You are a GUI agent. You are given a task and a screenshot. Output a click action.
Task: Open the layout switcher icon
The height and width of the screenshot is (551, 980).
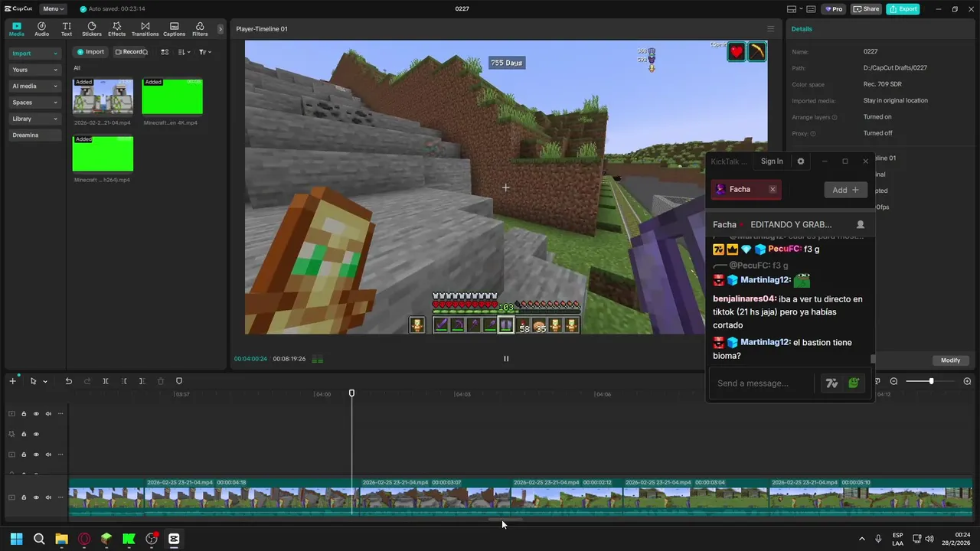tap(792, 9)
